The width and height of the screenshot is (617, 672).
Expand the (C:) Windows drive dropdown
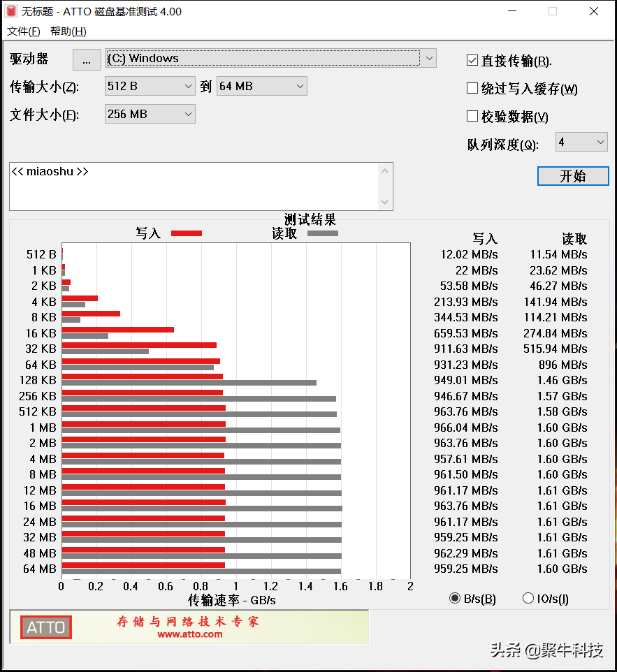(x=429, y=58)
